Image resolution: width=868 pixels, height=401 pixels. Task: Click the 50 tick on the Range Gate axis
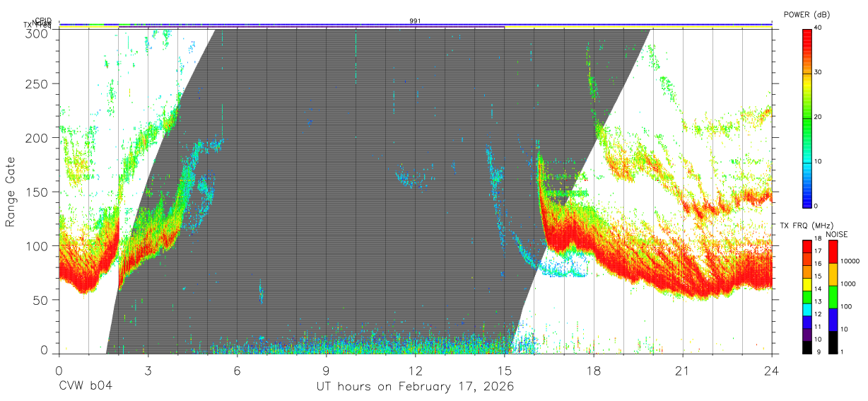[x=42, y=300]
